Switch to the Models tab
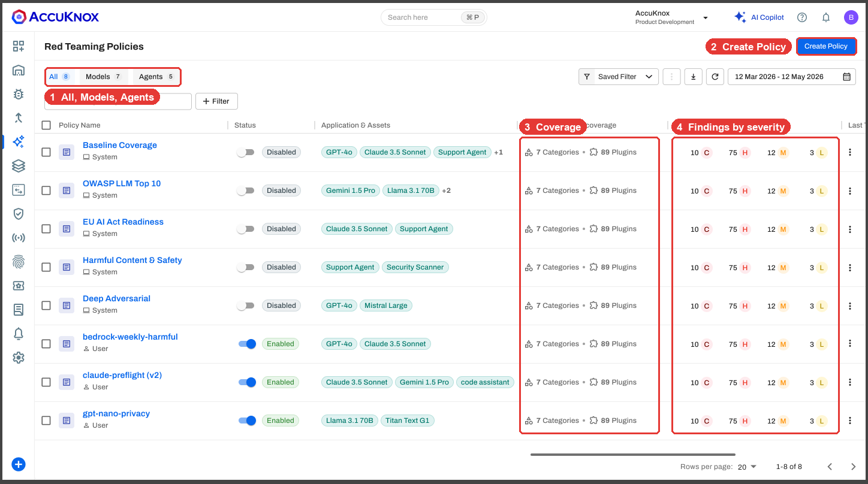The image size is (868, 484). point(104,77)
